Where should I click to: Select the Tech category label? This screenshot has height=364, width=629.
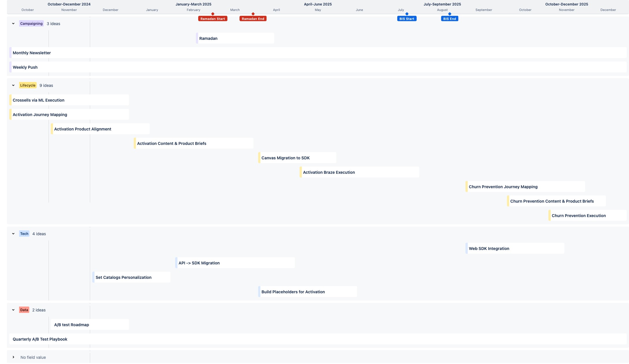click(x=24, y=234)
